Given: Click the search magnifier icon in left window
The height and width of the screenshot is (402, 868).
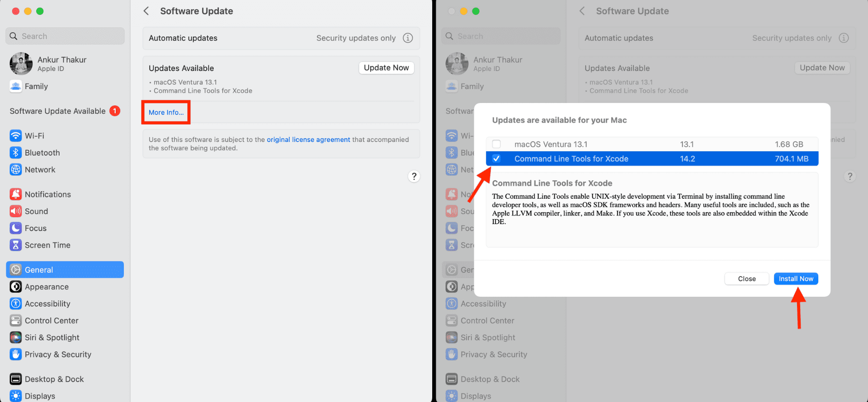Looking at the screenshot, I should tap(14, 36).
